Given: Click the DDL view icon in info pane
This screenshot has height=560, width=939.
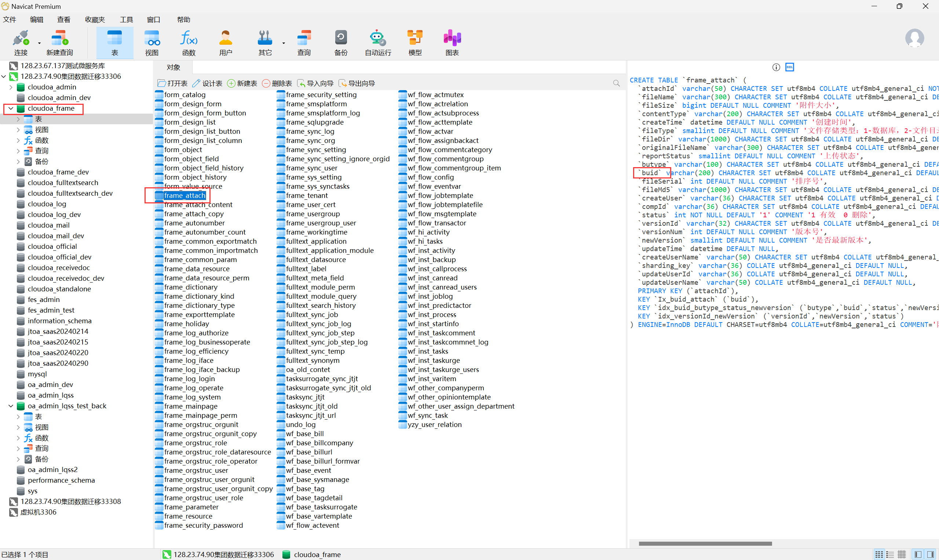Looking at the screenshot, I should [x=789, y=67].
